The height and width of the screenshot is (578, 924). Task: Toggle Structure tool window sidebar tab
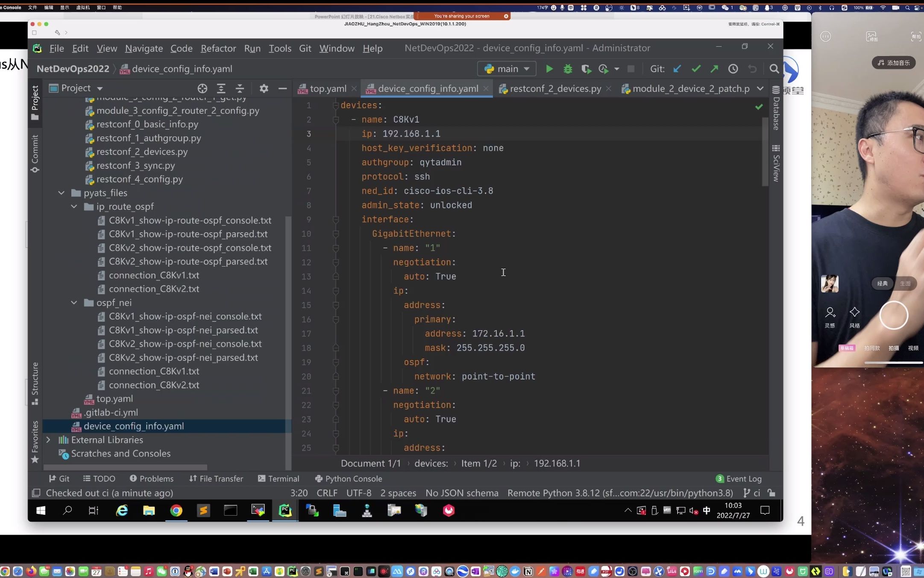pos(35,383)
